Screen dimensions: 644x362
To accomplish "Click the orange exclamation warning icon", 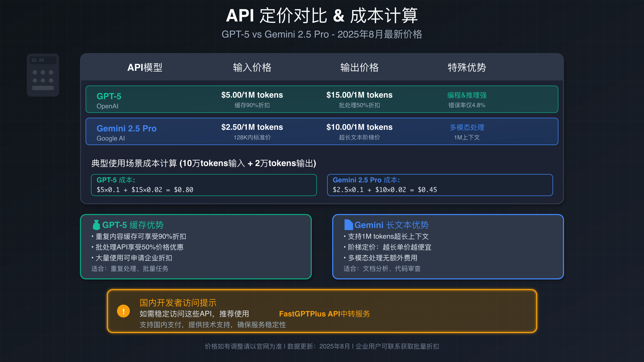I will (x=123, y=311).
